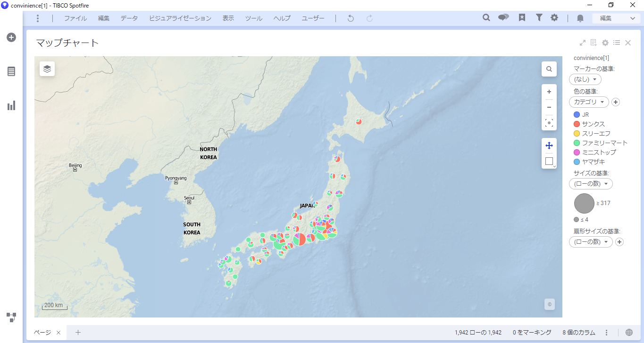644x343 pixels.
Task: Maximize the visualization with expand arrows icon
Action: point(583,43)
